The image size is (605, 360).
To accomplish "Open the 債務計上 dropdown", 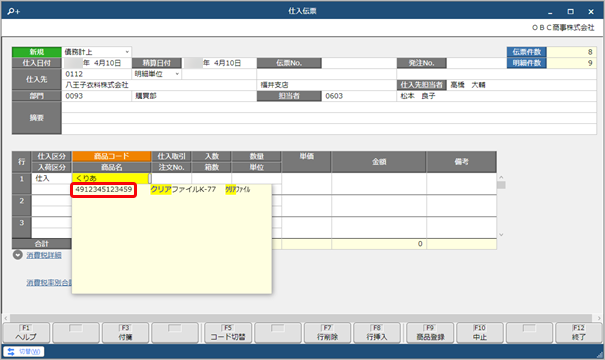I will coord(127,52).
